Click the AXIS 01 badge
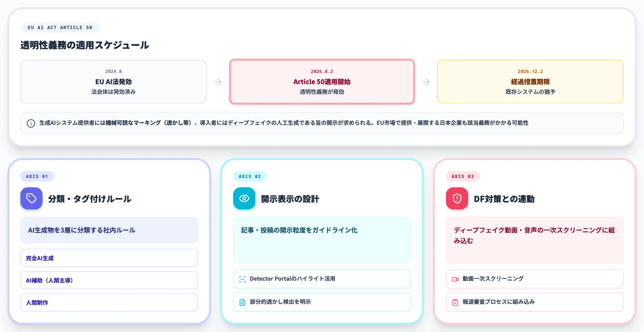Viewport: 644px width, 332px height. click(37, 176)
